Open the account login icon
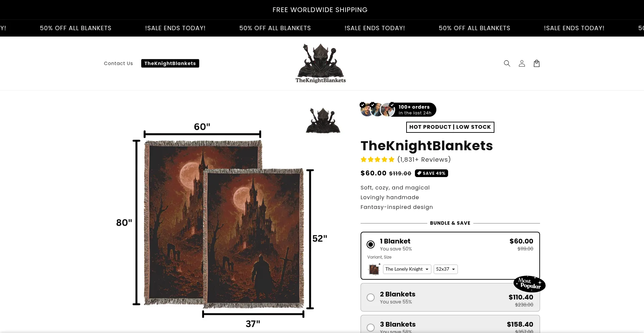This screenshot has height=333, width=644. pos(522,63)
